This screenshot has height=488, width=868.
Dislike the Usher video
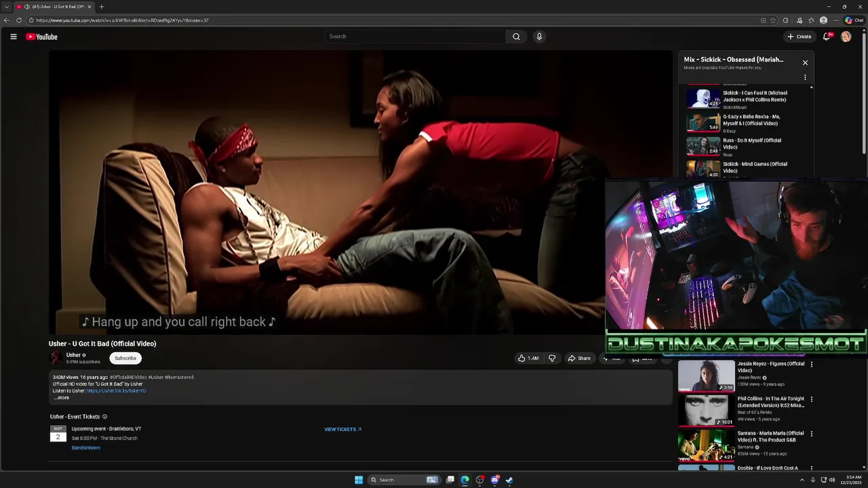(552, 358)
